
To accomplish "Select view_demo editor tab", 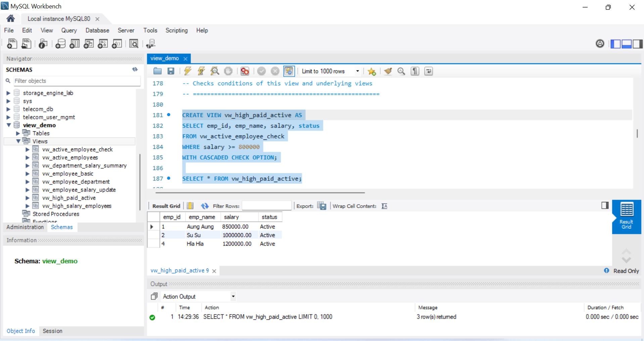I will pos(165,58).
